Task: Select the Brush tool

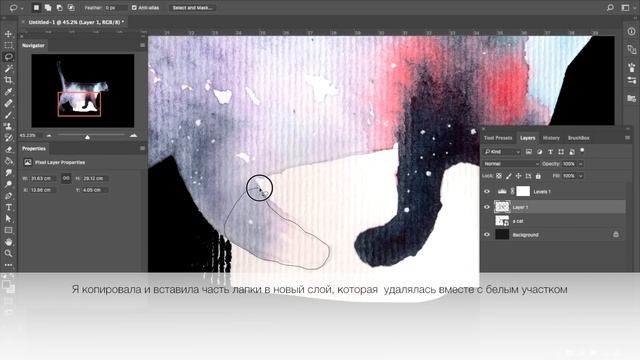Action: (x=8, y=115)
